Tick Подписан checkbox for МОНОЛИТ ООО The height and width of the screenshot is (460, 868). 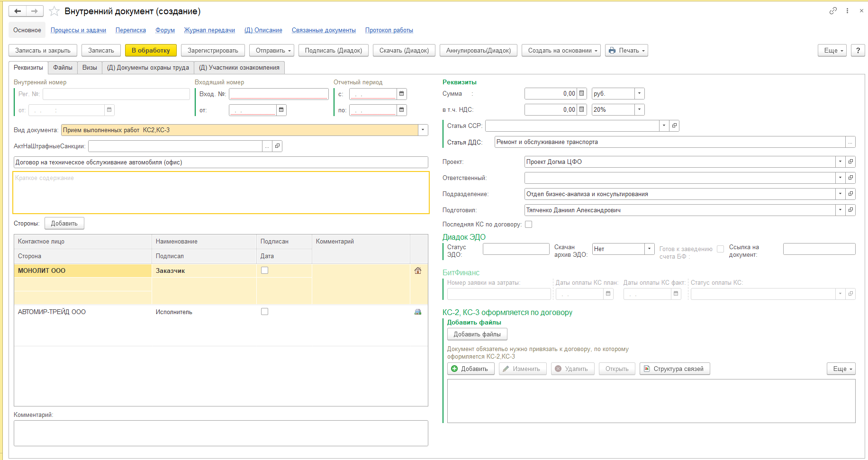pyautogui.click(x=265, y=271)
